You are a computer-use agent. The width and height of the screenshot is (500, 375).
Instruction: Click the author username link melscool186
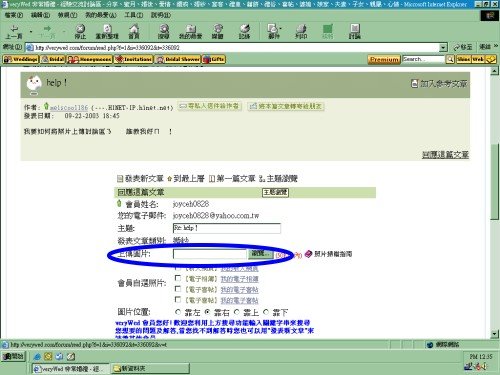[x=69, y=107]
